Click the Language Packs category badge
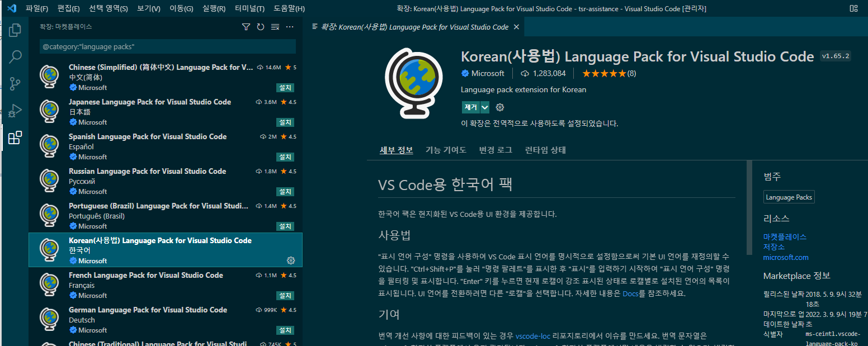 (789, 197)
